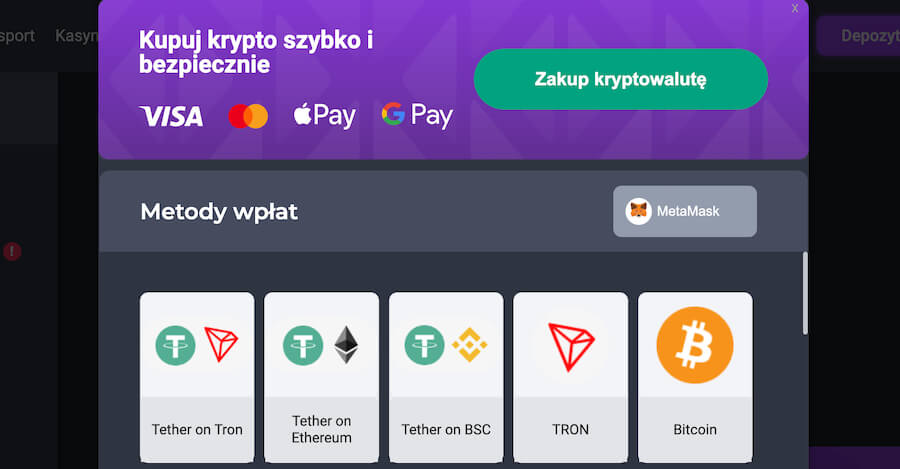Viewport: 900px width, 469px height.
Task: Click the Mastercard logo
Action: 248,116
